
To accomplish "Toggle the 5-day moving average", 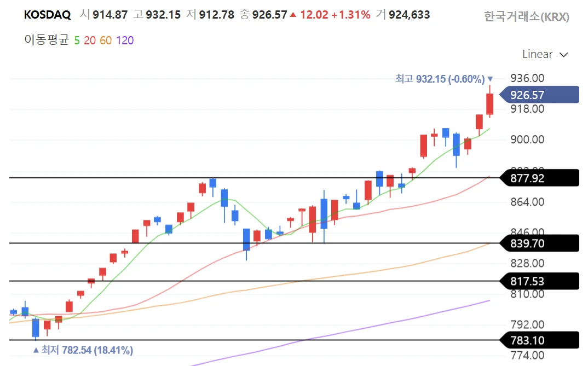I will [x=76, y=40].
